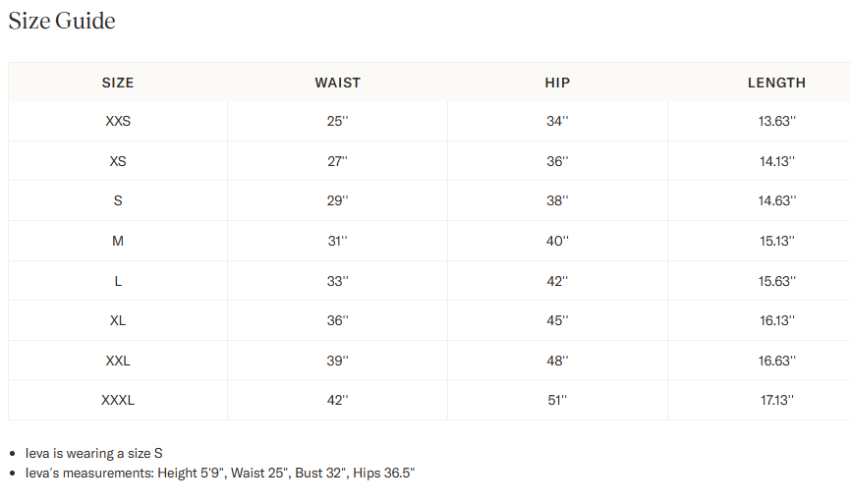Screen dimensions: 850x504
Task: Click the 42'' waist value for XXXL
Action: [x=337, y=400]
